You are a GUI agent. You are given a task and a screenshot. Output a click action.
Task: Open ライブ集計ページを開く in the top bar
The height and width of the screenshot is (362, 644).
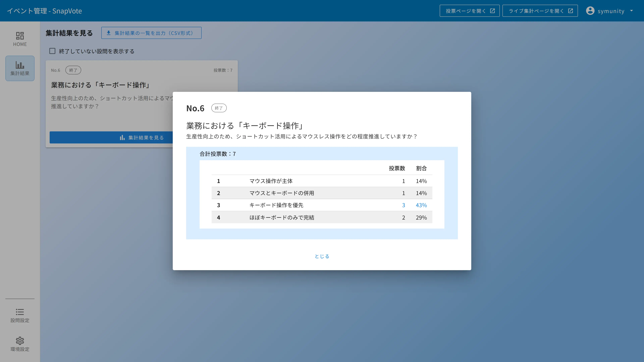pyautogui.click(x=540, y=11)
